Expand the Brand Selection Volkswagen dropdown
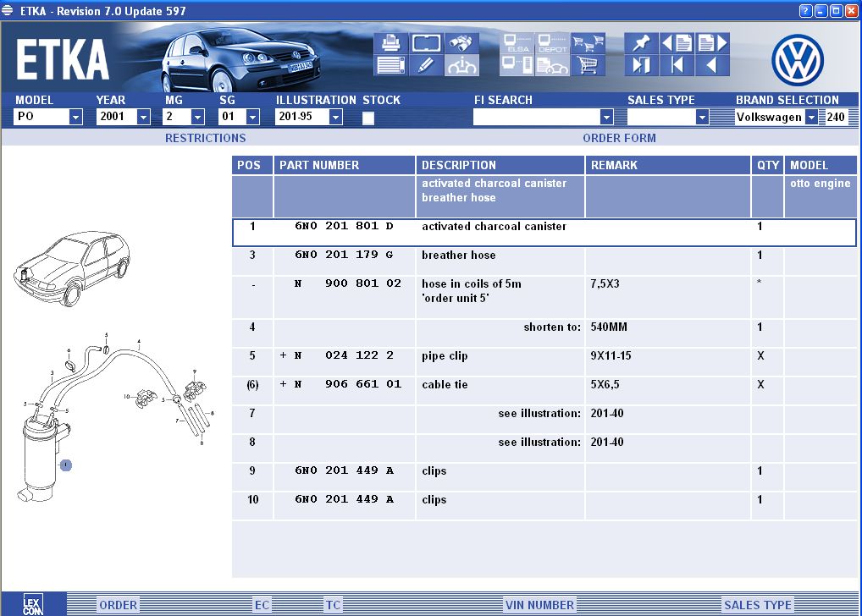Screen dimensions: 862x616 tap(811, 118)
